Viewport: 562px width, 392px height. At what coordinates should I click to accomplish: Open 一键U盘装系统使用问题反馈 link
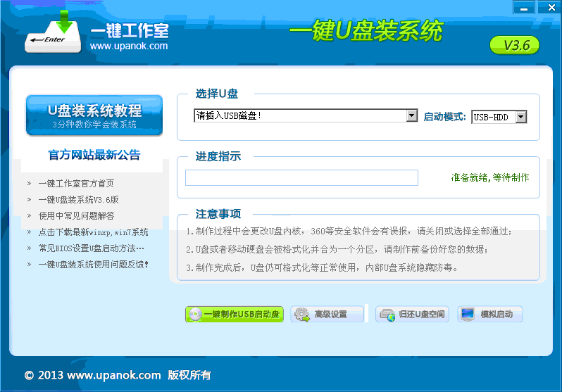(x=93, y=265)
